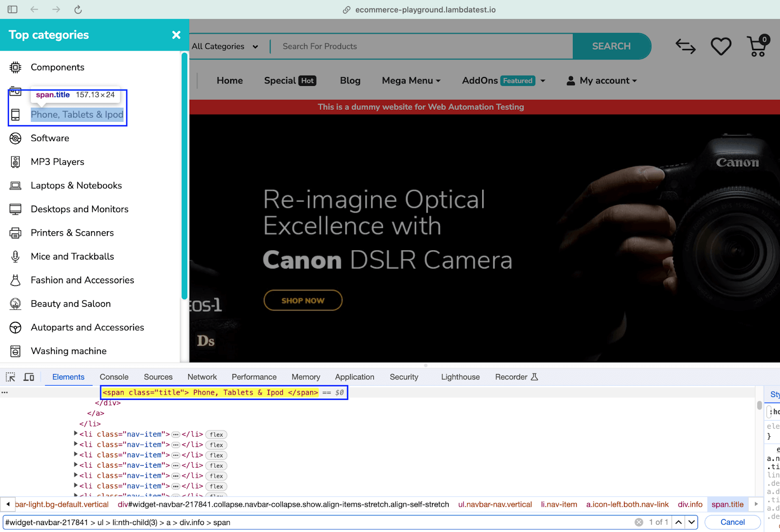Reload the page using browser refresh

click(78, 10)
